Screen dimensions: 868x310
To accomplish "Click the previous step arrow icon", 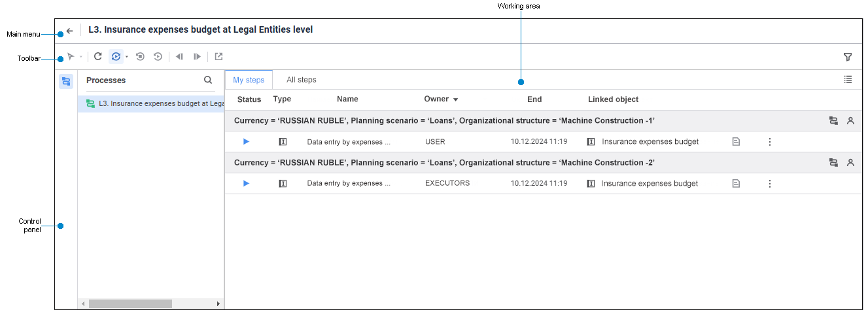I will [x=179, y=57].
